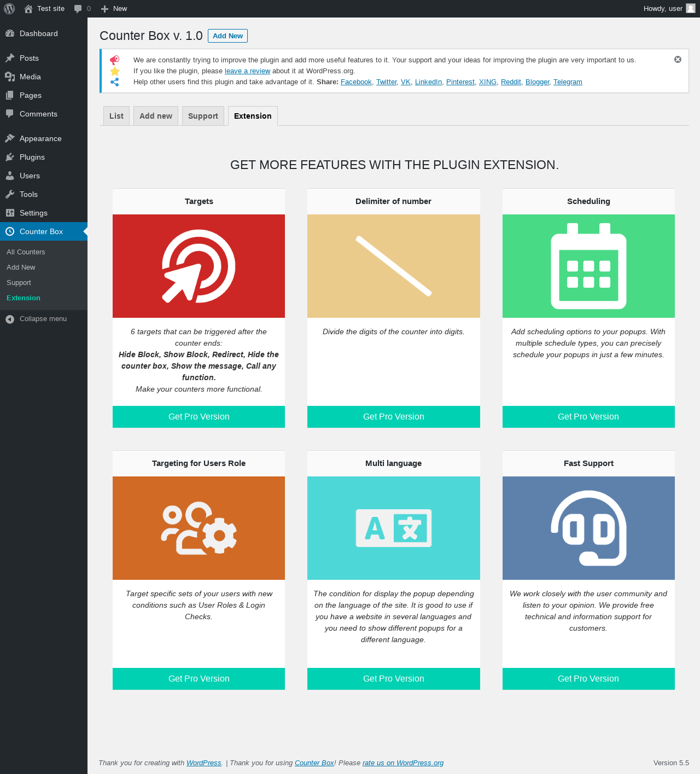Share plugin on Reddit
The width and height of the screenshot is (700, 774).
tap(511, 82)
